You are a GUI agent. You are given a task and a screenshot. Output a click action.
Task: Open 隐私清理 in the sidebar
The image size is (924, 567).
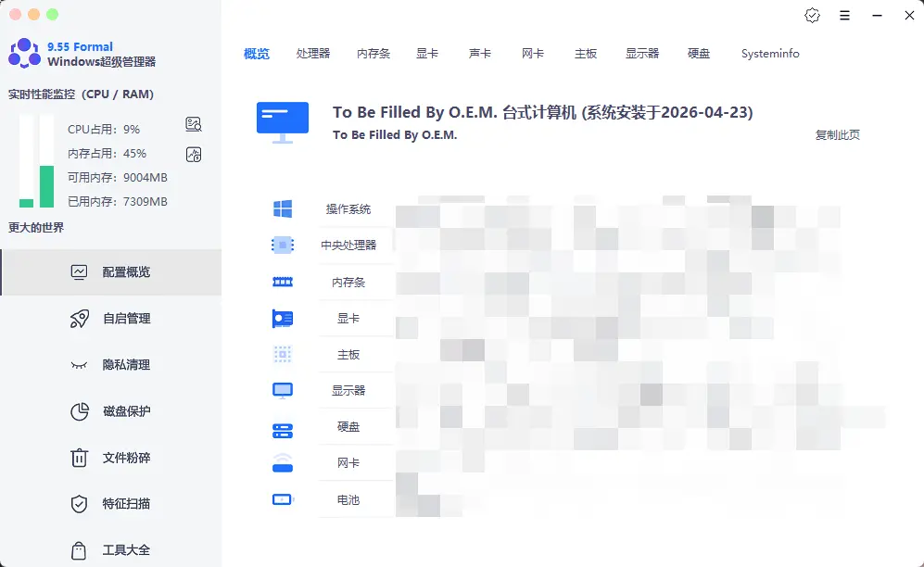(111, 365)
